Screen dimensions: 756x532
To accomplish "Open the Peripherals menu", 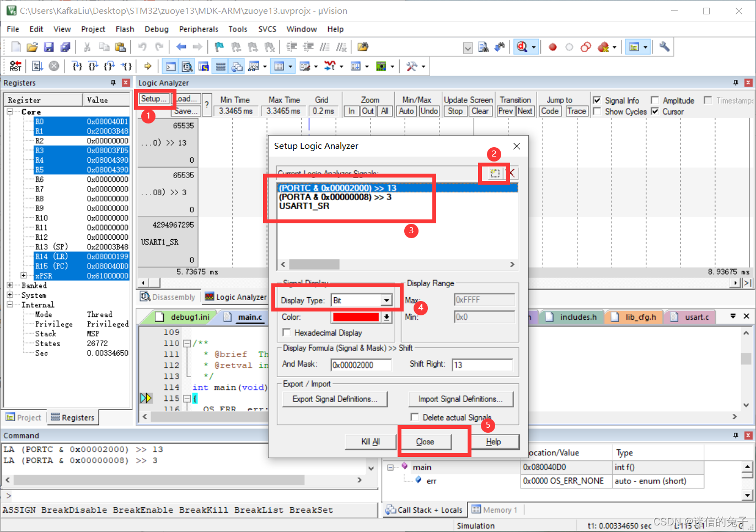I will (x=199, y=29).
